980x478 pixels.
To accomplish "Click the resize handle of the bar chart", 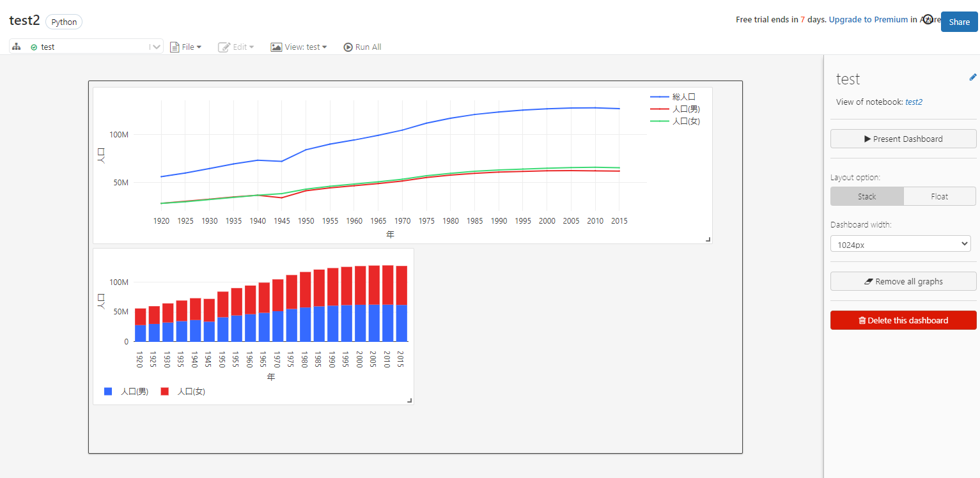I will click(410, 400).
